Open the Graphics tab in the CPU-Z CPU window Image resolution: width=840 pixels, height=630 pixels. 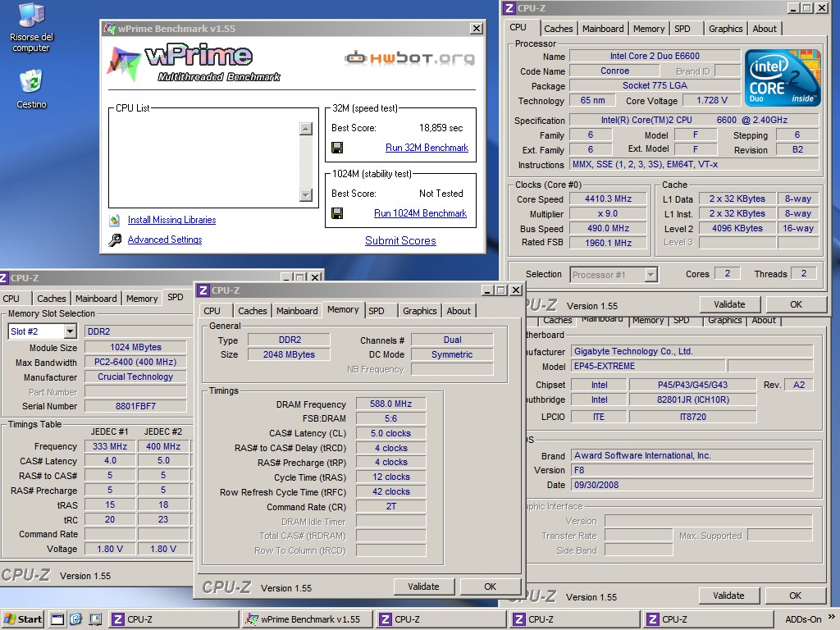[x=726, y=29]
